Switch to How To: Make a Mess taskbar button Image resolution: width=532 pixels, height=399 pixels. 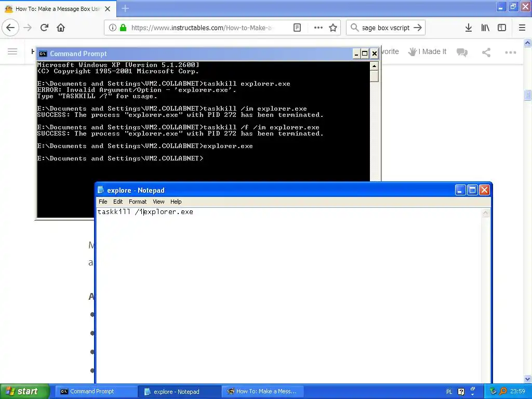(x=262, y=392)
